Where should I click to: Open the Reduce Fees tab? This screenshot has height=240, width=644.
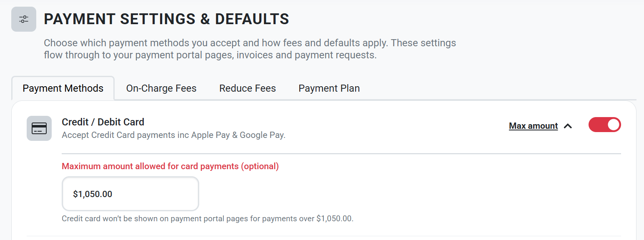click(x=248, y=88)
